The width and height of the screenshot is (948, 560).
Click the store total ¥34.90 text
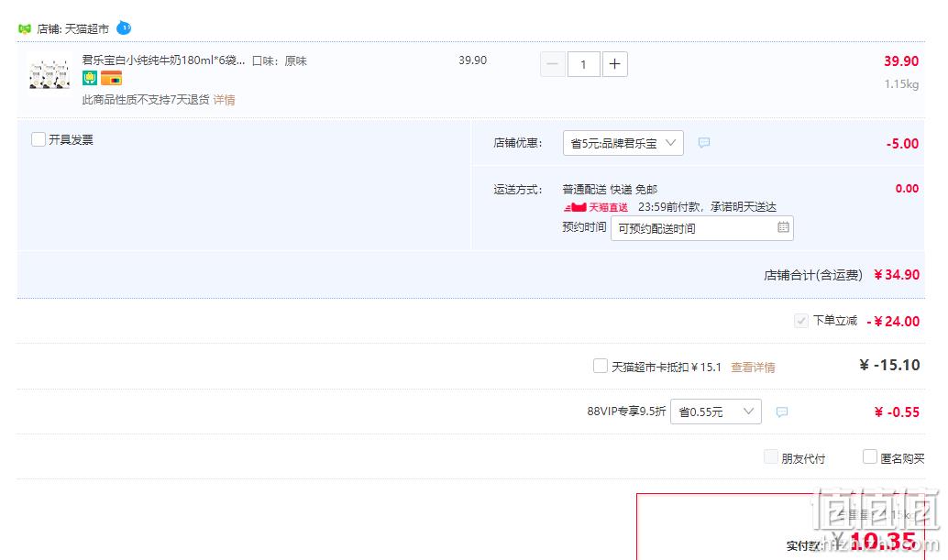pyautogui.click(x=897, y=275)
